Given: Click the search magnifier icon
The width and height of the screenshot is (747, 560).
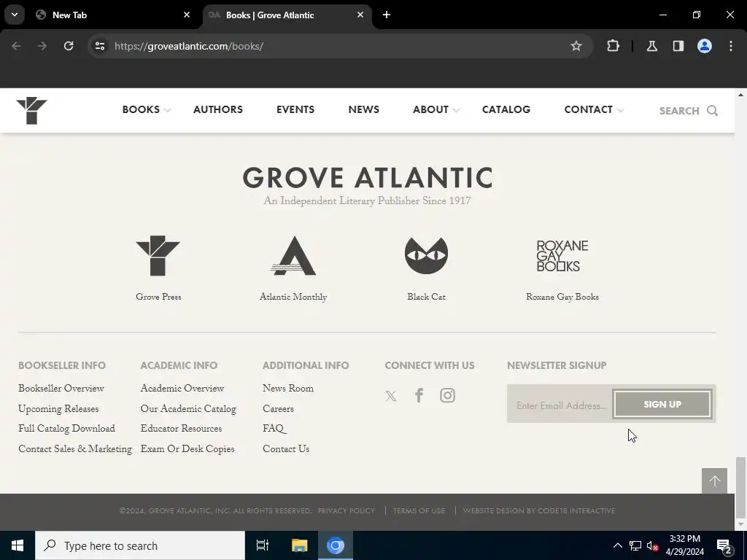Looking at the screenshot, I should pos(712,111).
